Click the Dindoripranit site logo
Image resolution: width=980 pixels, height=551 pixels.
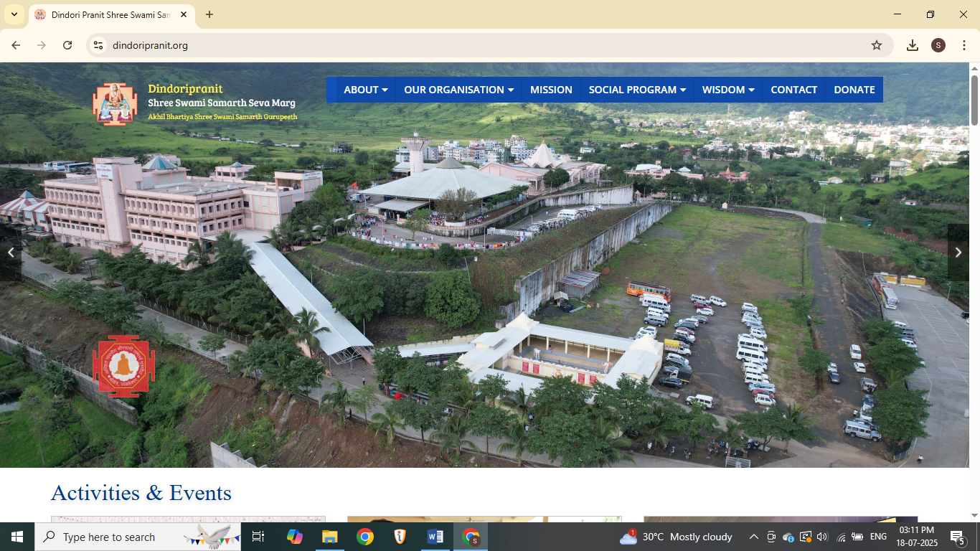[115, 104]
